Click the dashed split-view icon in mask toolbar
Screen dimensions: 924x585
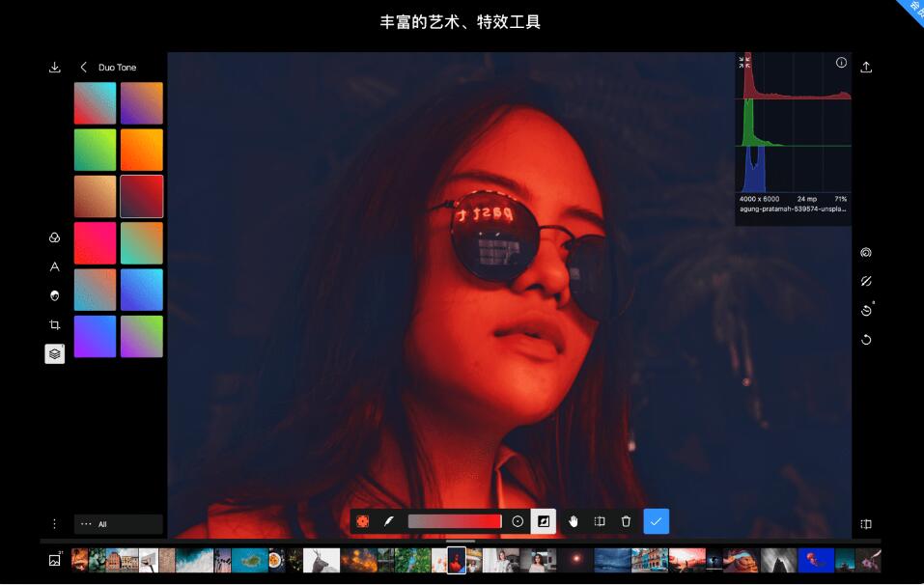600,521
